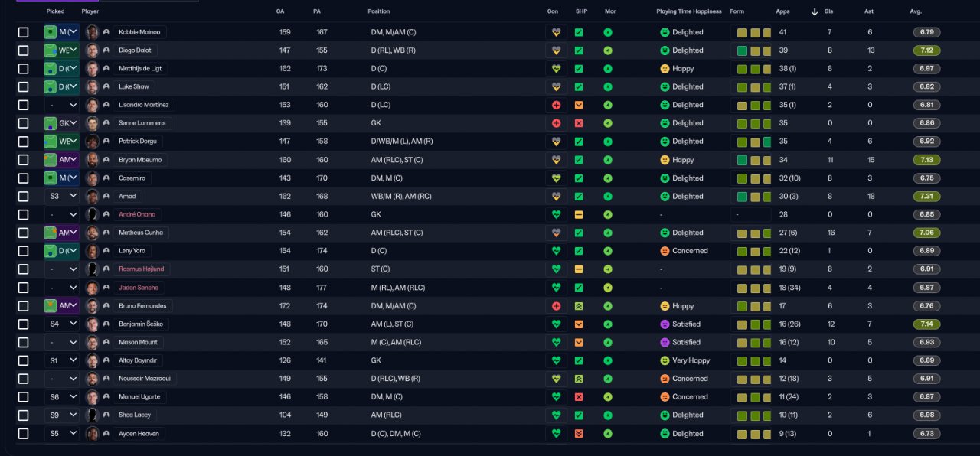The width and height of the screenshot is (980, 456).
Task: Click Leny Yoro's Concerned happiness face icon
Action: [x=665, y=251]
